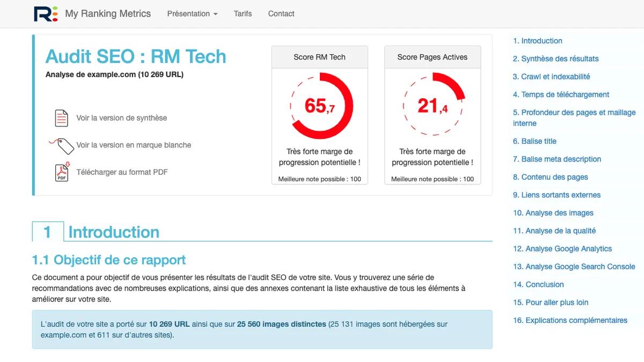Image resolution: width=644 pixels, height=362 pixels.
Task: Click the Score Pages Actives card header
Action: [x=433, y=57]
